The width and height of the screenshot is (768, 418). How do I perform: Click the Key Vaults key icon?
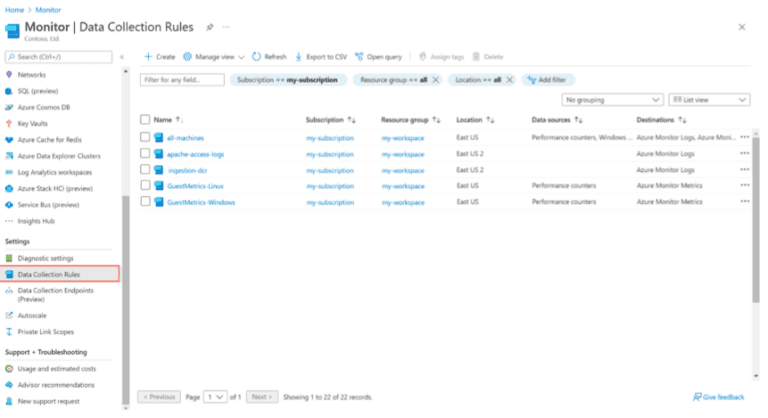point(9,123)
